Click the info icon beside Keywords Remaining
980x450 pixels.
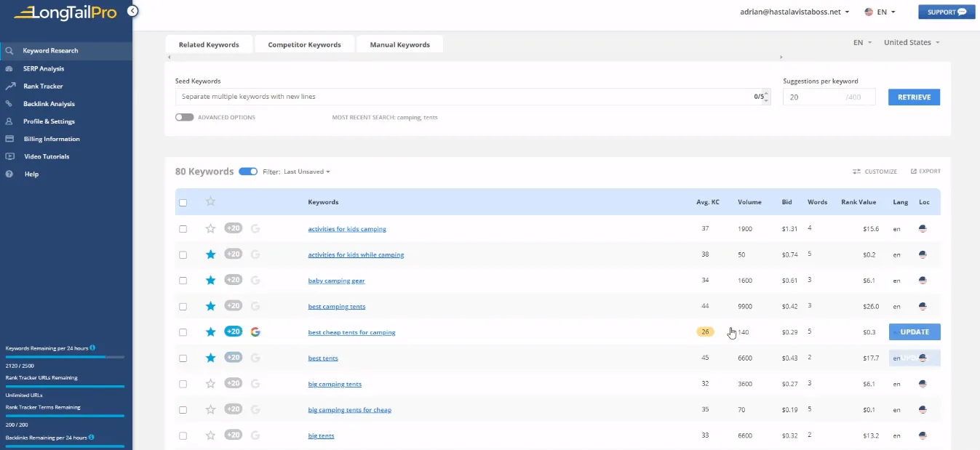click(92, 348)
